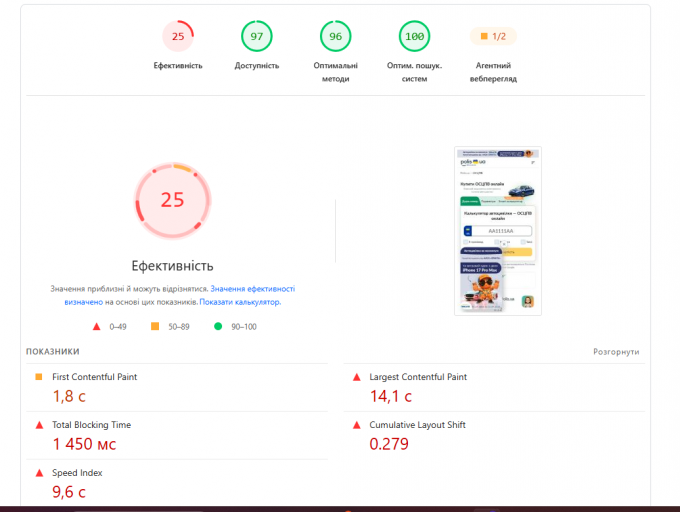The width and height of the screenshot is (680, 512).
Task: Click the 0.279 layout shift value
Action: click(x=389, y=444)
